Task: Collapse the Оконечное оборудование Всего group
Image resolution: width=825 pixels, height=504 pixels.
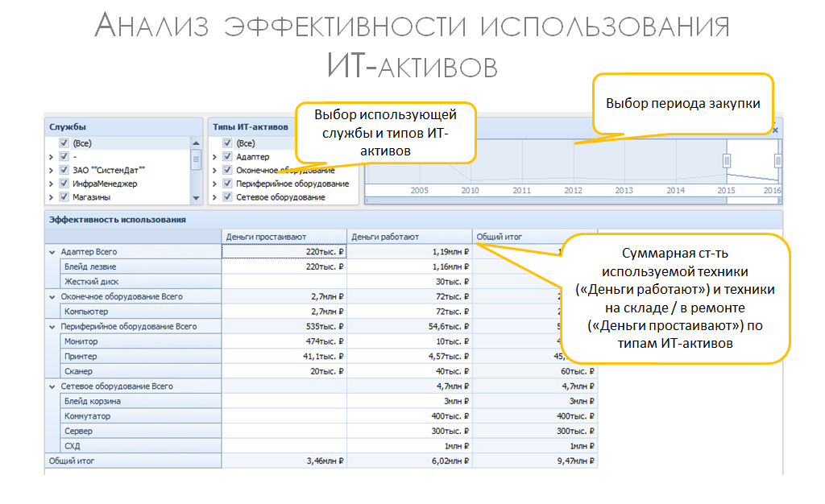Action: (x=52, y=297)
